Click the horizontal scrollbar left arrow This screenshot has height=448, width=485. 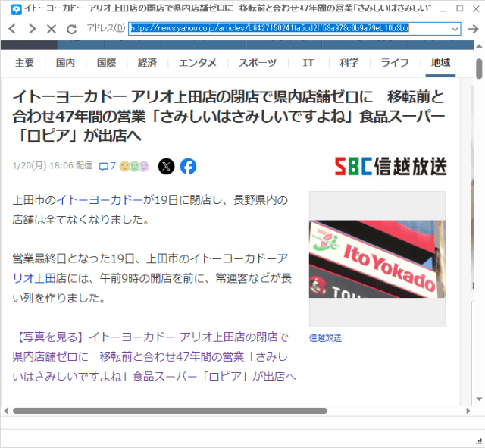coord(5,411)
